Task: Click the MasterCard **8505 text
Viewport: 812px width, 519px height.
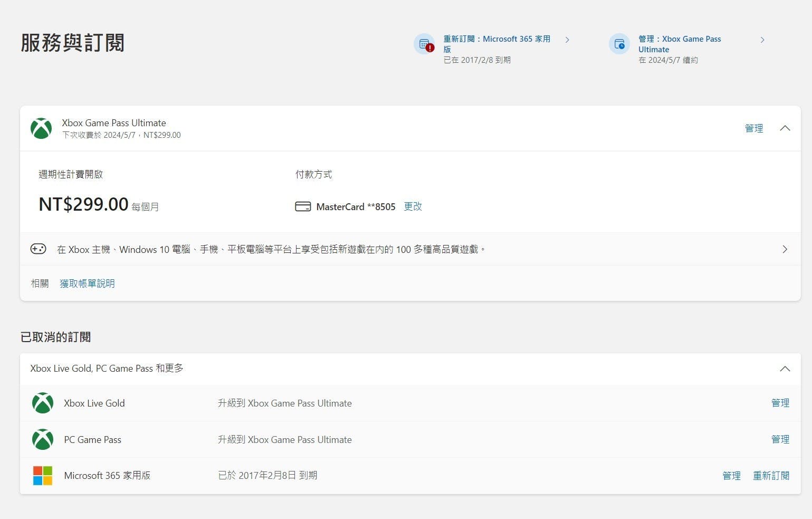Action: 356,207
